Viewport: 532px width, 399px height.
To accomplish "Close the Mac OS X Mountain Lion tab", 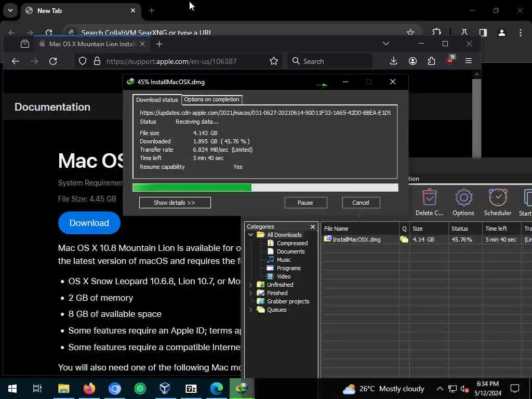I will click(142, 44).
